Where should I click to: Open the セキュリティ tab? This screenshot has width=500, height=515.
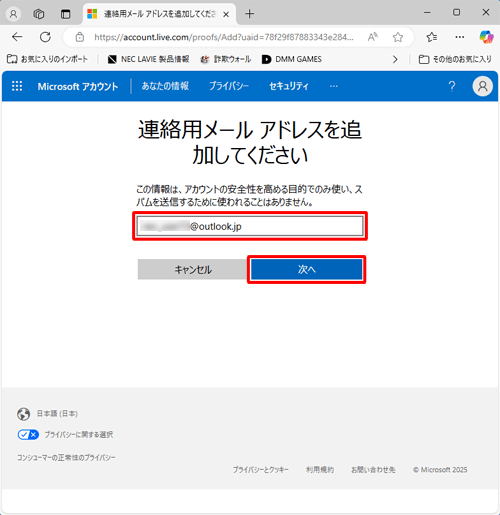point(289,86)
